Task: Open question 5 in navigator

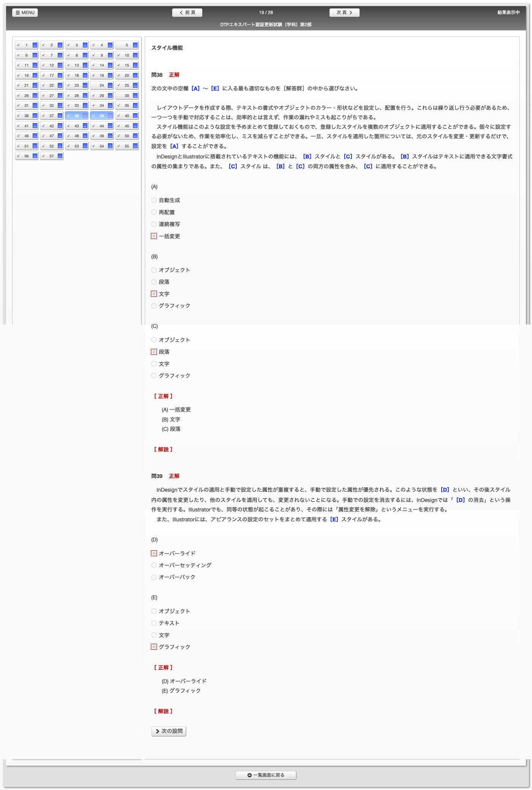Action: point(127,45)
